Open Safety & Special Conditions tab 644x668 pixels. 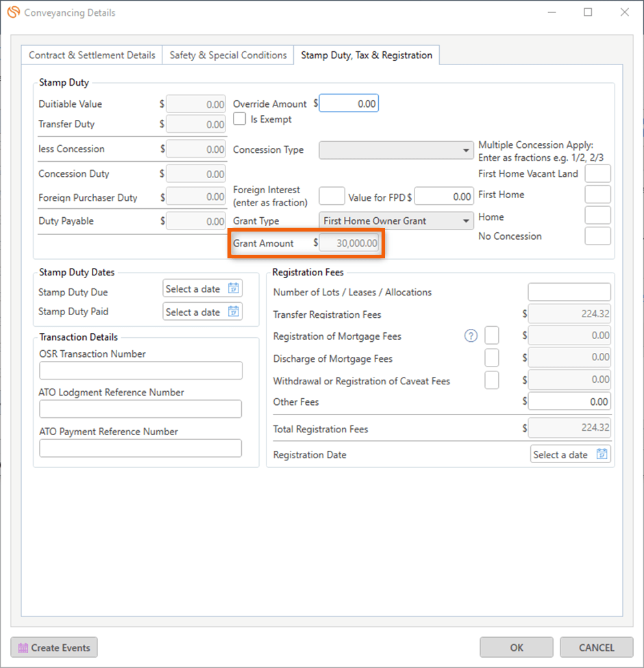point(228,55)
